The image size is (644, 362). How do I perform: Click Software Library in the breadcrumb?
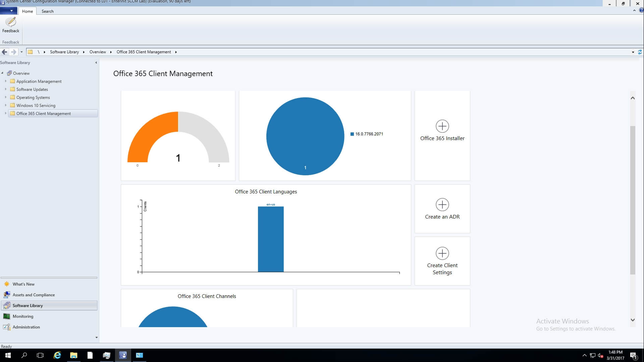[64, 52]
